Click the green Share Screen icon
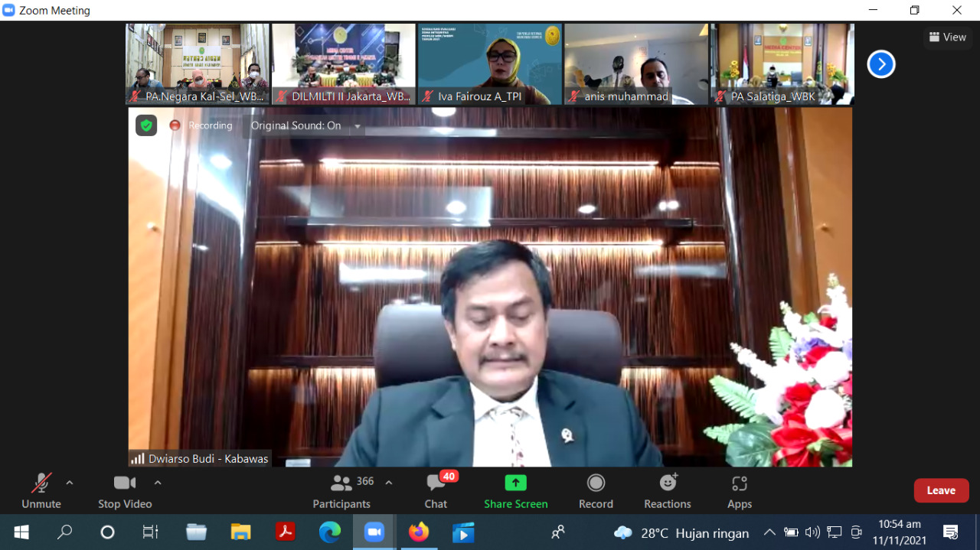This screenshot has width=980, height=550. coord(515,483)
